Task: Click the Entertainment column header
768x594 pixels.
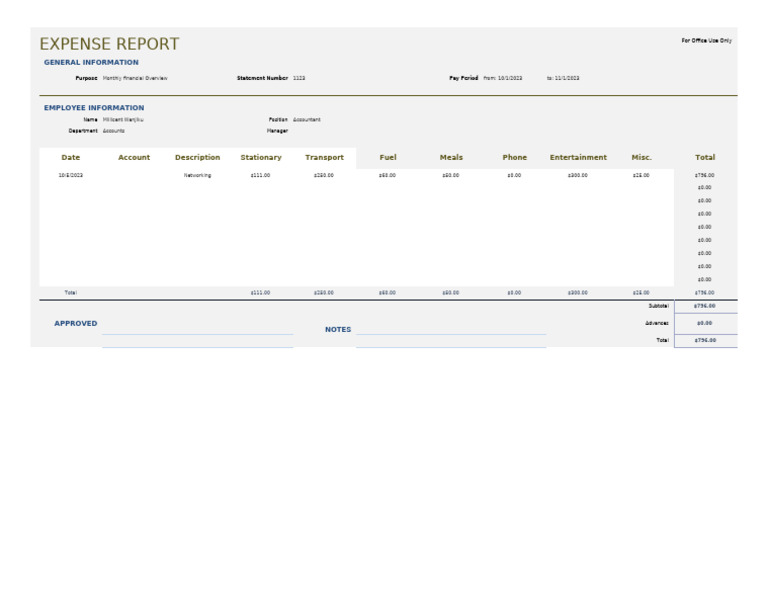Action: [x=578, y=157]
